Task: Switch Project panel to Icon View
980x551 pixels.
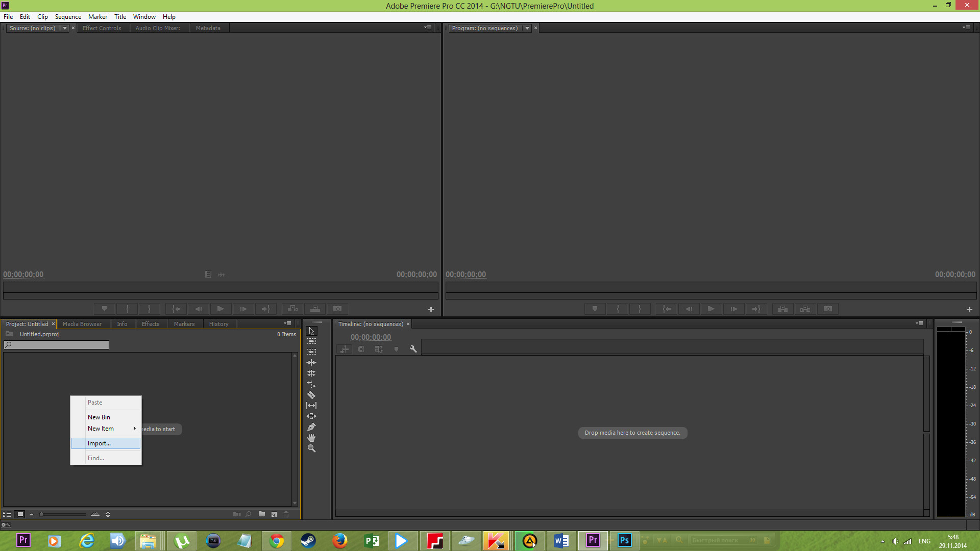Action: click(20, 514)
